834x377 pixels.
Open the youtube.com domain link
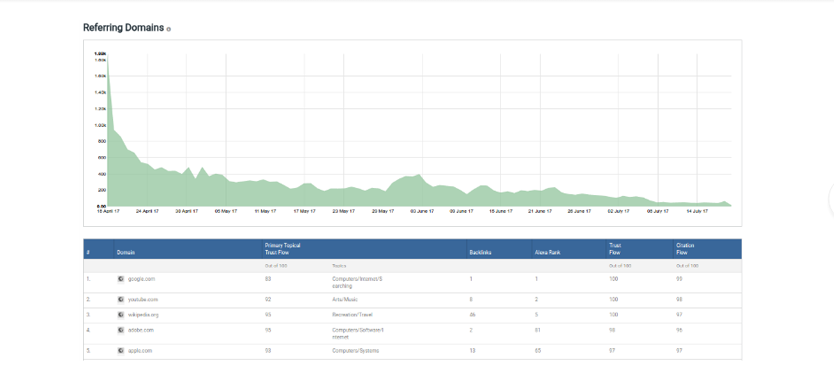point(143,299)
